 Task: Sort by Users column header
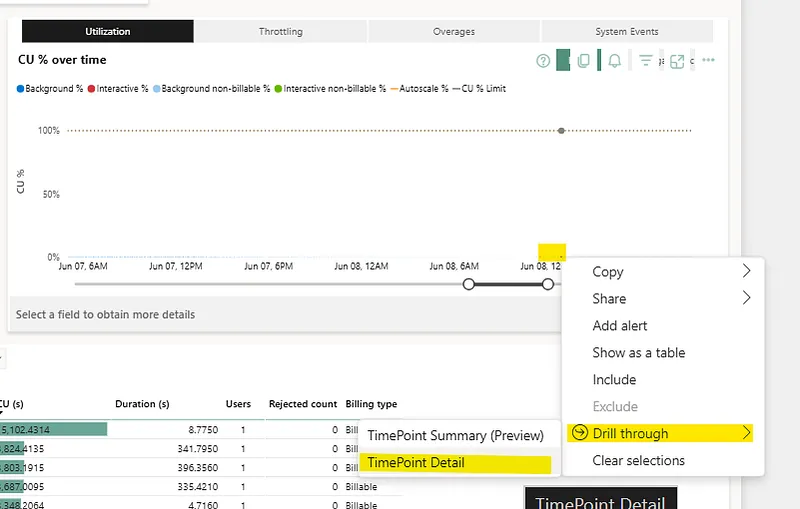pyautogui.click(x=238, y=404)
